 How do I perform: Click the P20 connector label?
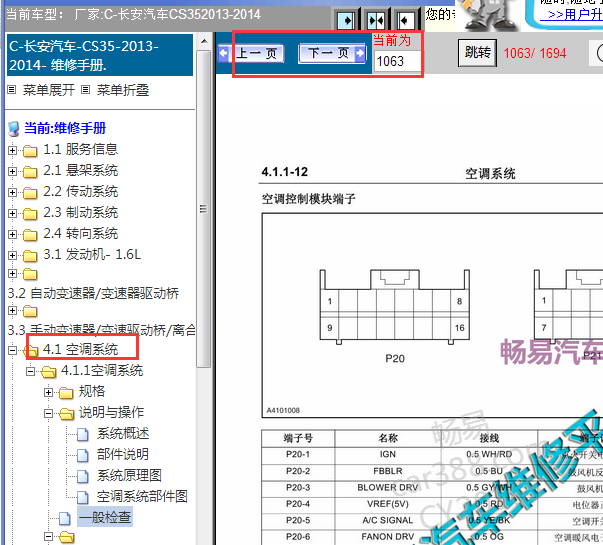[x=395, y=358]
